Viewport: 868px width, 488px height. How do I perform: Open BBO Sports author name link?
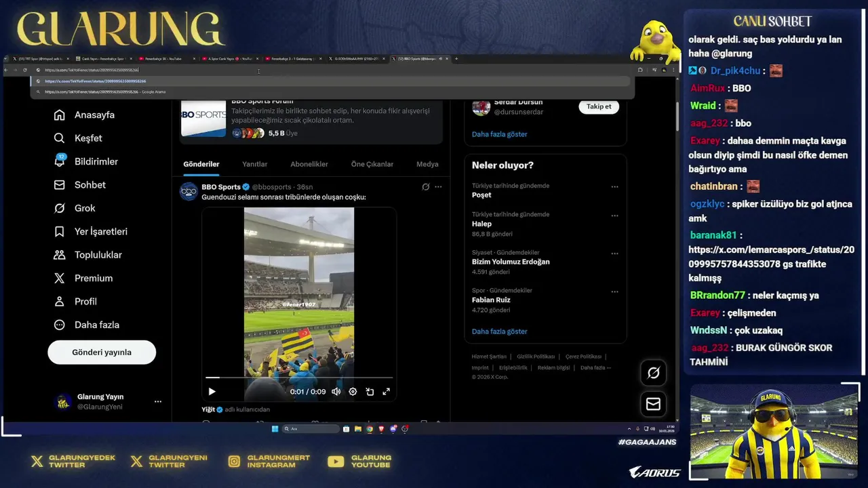[x=221, y=187]
